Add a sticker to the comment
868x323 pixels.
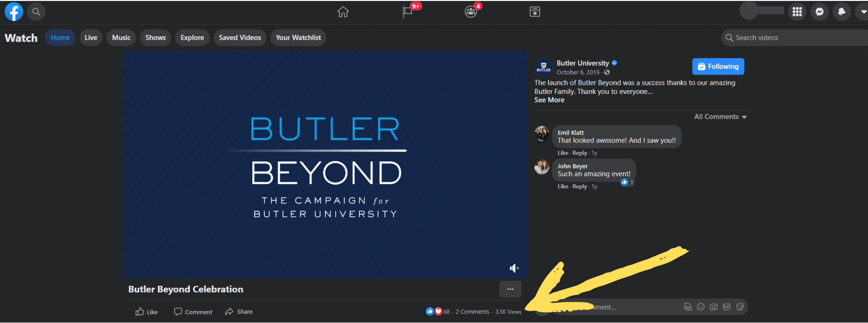click(739, 307)
